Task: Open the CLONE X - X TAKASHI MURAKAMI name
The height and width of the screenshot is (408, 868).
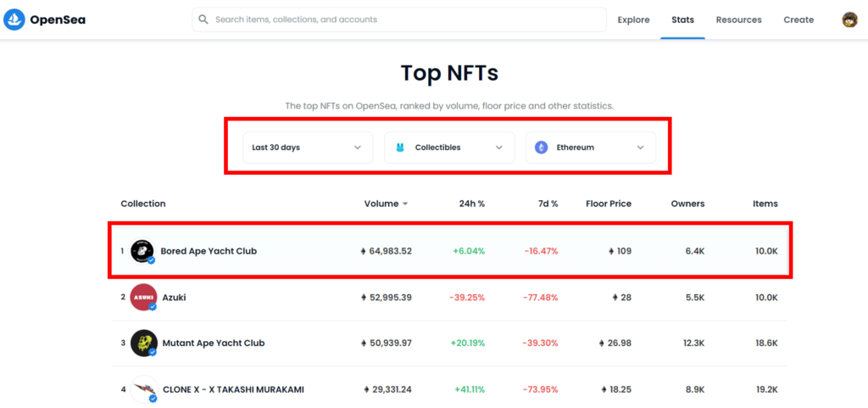Action: coord(233,389)
